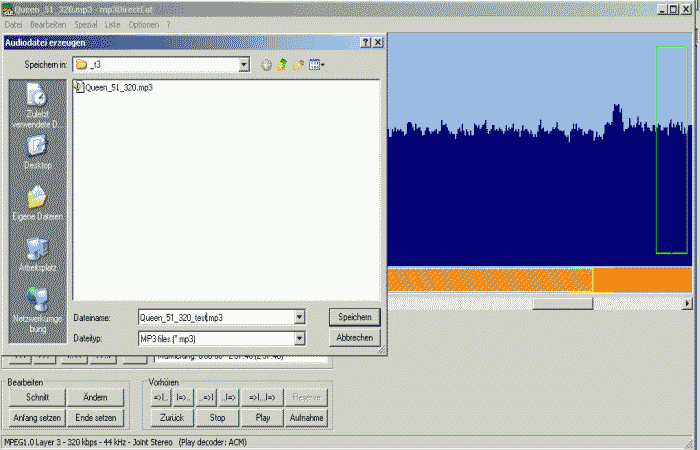Open the Dateityp file format dropdown
The image size is (700, 450).
pyautogui.click(x=299, y=338)
